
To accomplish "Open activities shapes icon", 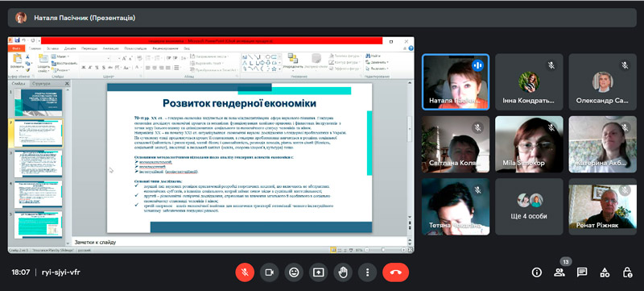I will click(x=605, y=272).
